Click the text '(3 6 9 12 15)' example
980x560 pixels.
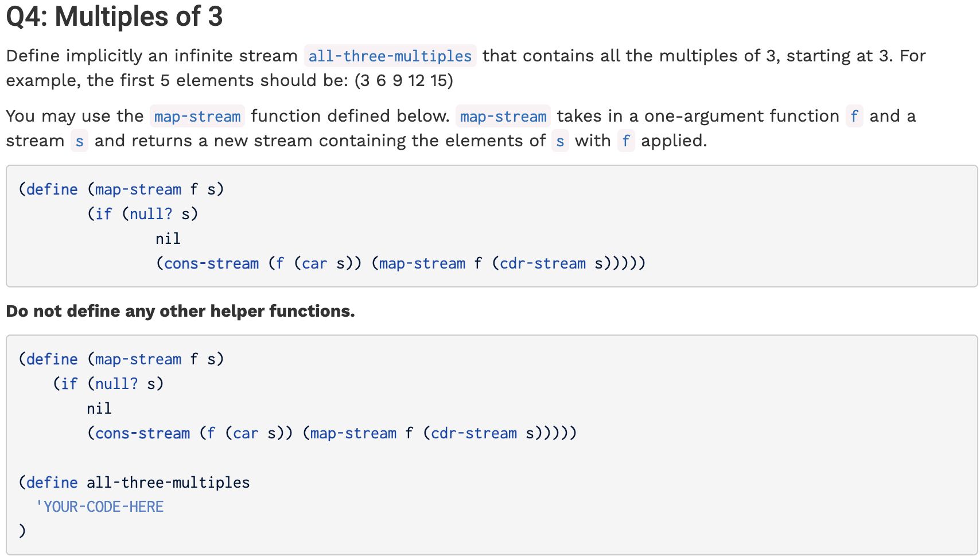pyautogui.click(x=404, y=80)
